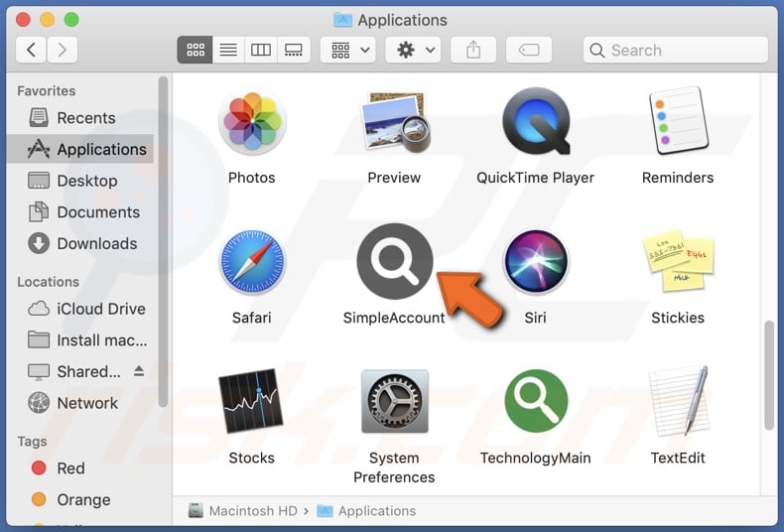The width and height of the screenshot is (784, 532).
Task: Click the Stickies label text
Action: (x=678, y=318)
